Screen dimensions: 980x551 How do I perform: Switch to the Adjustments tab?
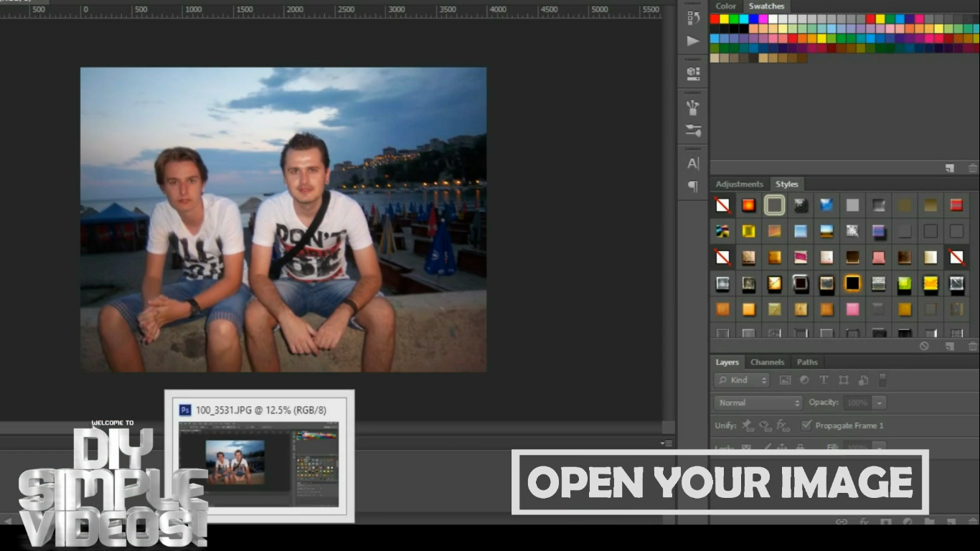click(x=740, y=184)
